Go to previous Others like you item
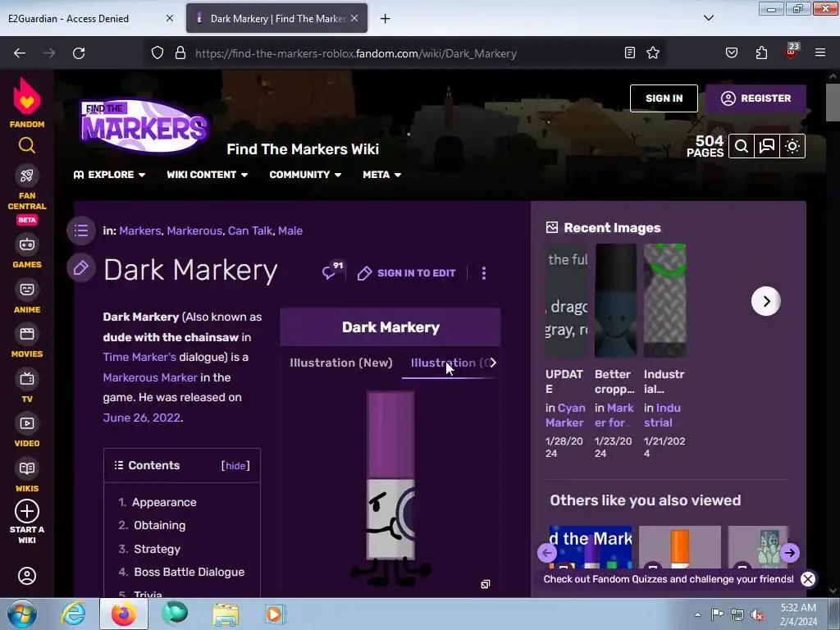This screenshot has width=840, height=630. pyautogui.click(x=547, y=552)
